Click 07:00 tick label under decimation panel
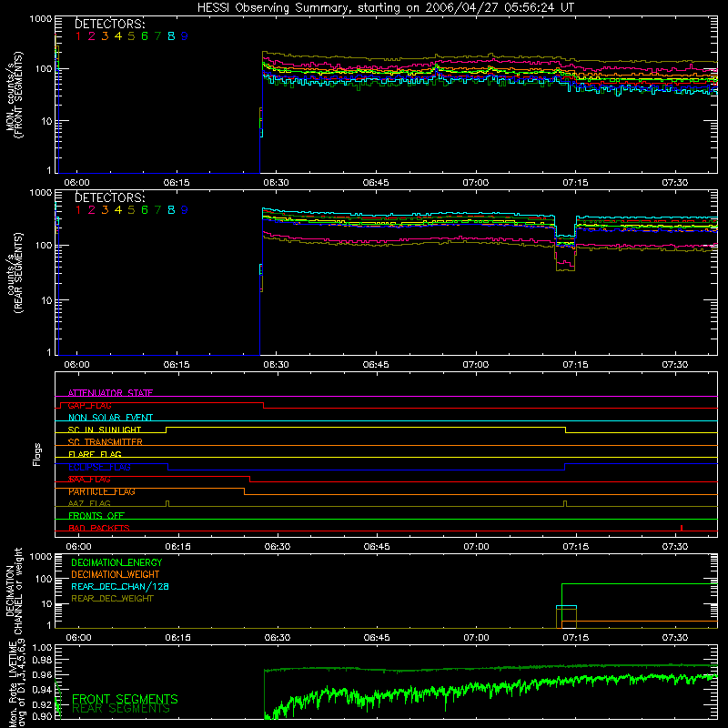Image resolution: width=728 pixels, height=728 pixels. (476, 638)
